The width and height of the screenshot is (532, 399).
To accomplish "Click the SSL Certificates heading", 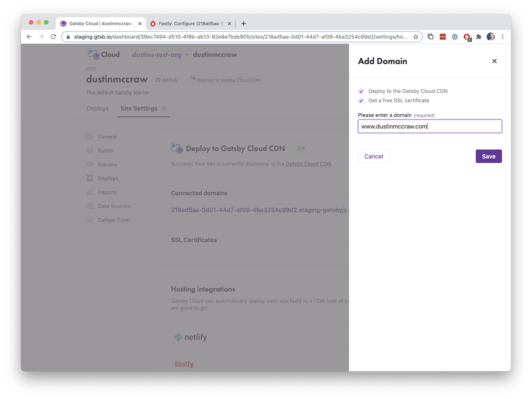I will (x=194, y=240).
